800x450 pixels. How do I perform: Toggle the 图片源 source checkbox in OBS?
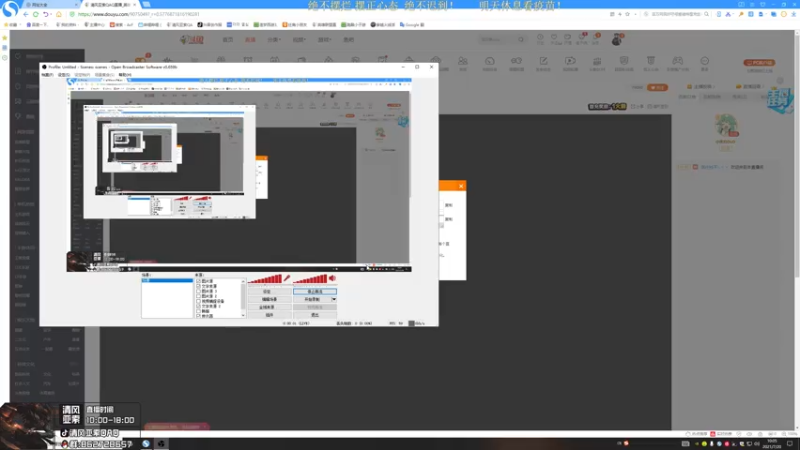(198, 281)
